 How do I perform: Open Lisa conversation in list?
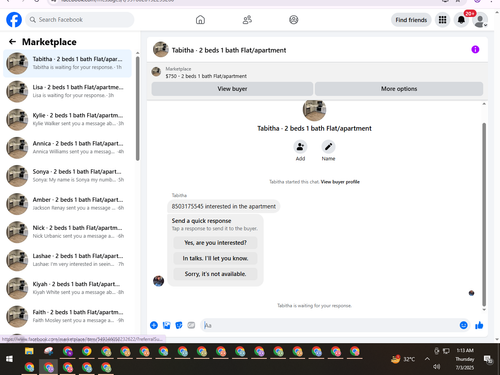(x=67, y=91)
